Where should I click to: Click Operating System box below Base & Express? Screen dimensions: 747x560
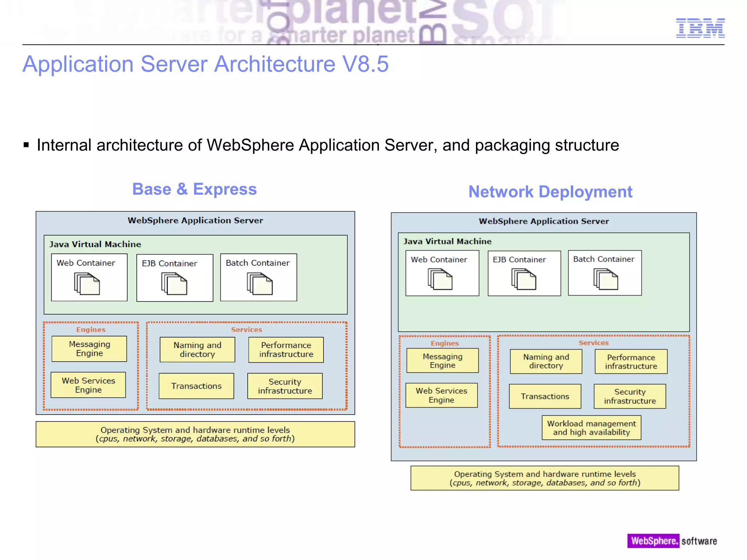(195, 434)
